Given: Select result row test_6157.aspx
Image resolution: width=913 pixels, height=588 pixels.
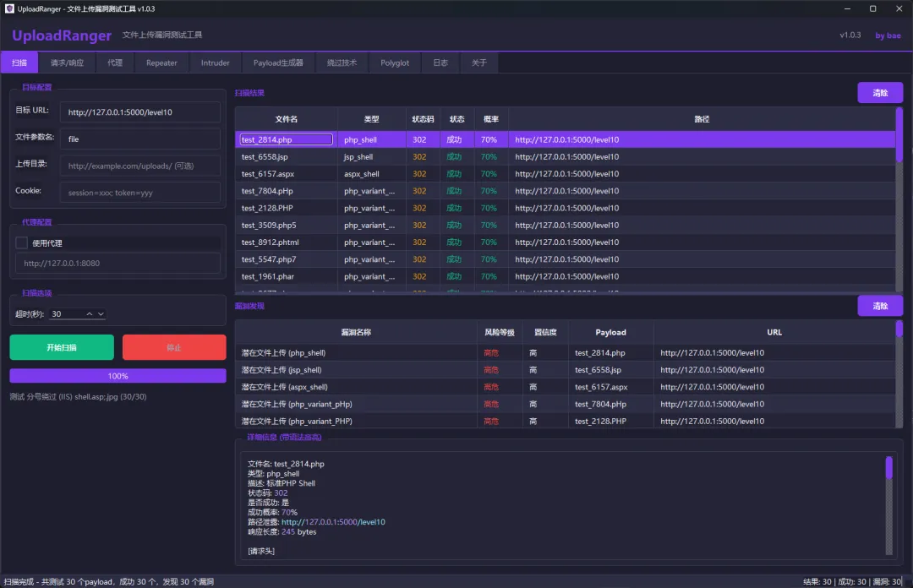Looking at the screenshot, I should pos(565,173).
